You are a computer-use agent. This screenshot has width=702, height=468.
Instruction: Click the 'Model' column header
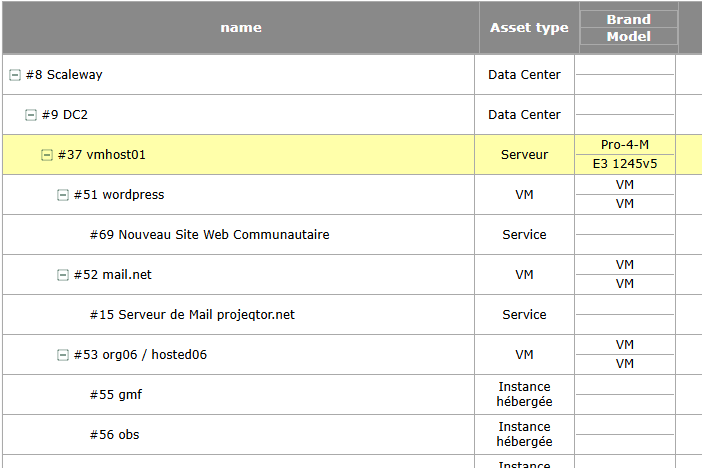tap(628, 37)
